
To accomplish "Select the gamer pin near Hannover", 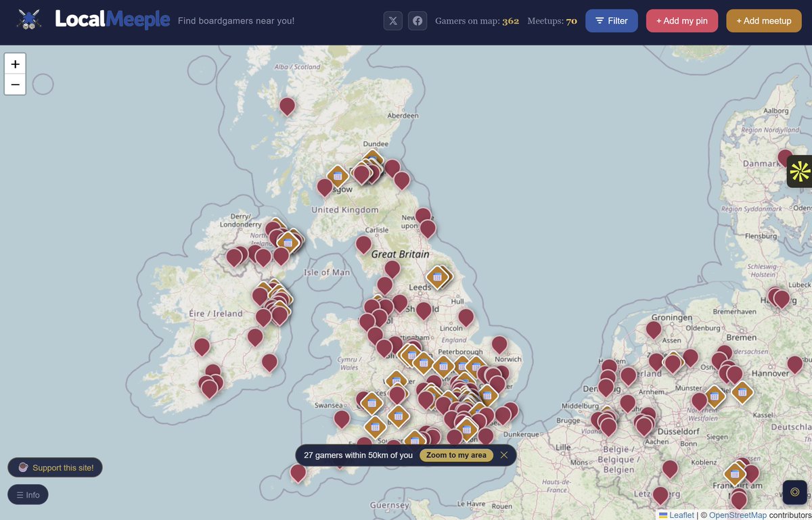I will click(x=795, y=365).
